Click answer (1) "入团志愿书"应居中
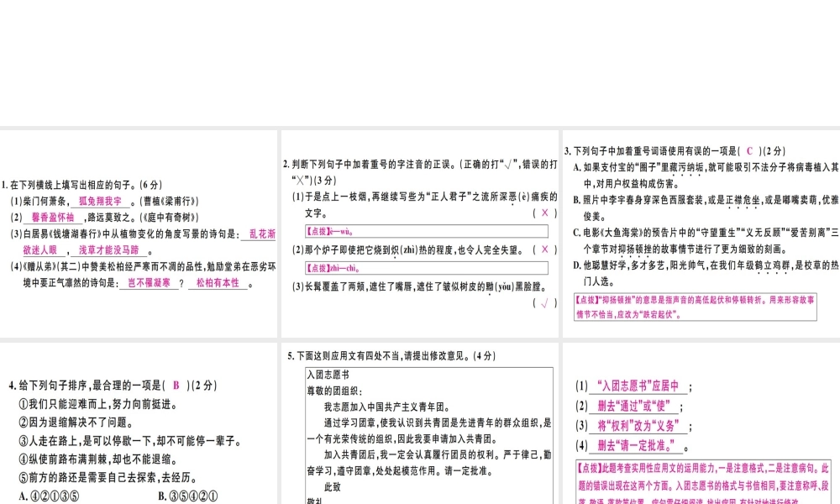The width and height of the screenshot is (840, 504). point(638,386)
